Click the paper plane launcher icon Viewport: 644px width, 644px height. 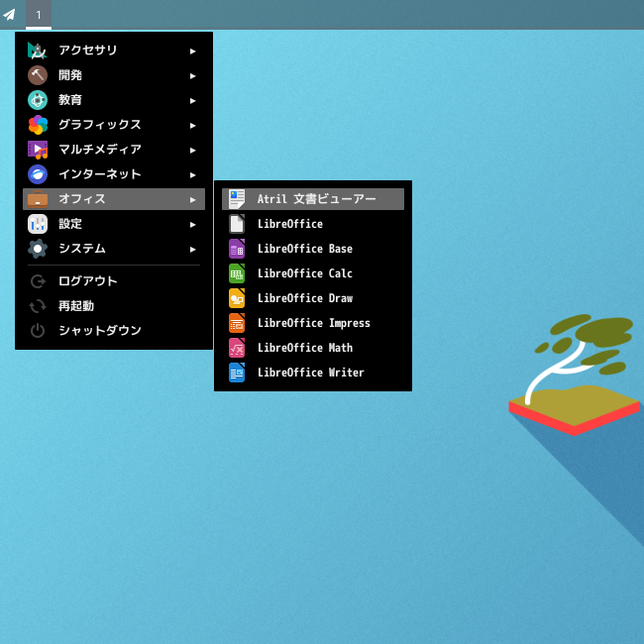pos(9,15)
